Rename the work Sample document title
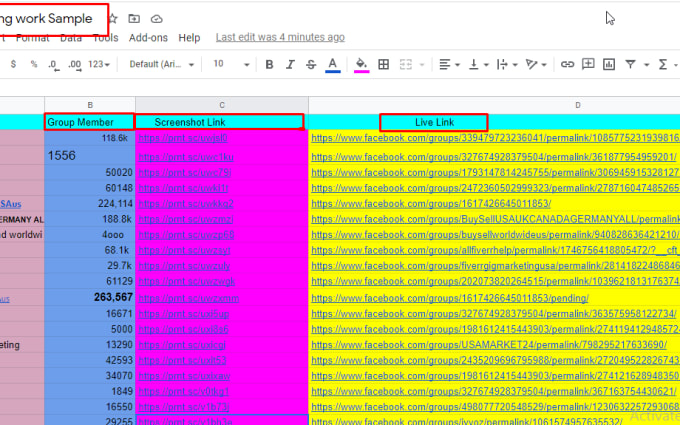Screen dimensions: 680x425 tap(46, 19)
